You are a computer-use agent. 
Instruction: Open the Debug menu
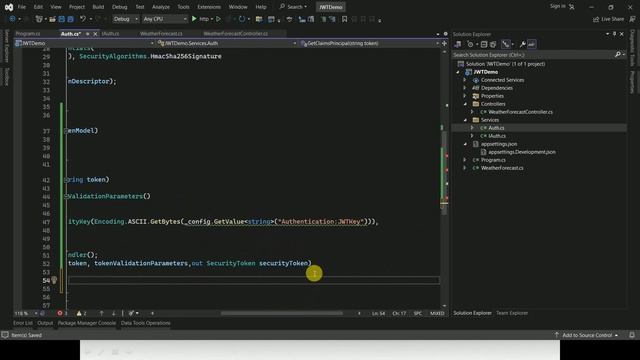(x=120, y=7)
